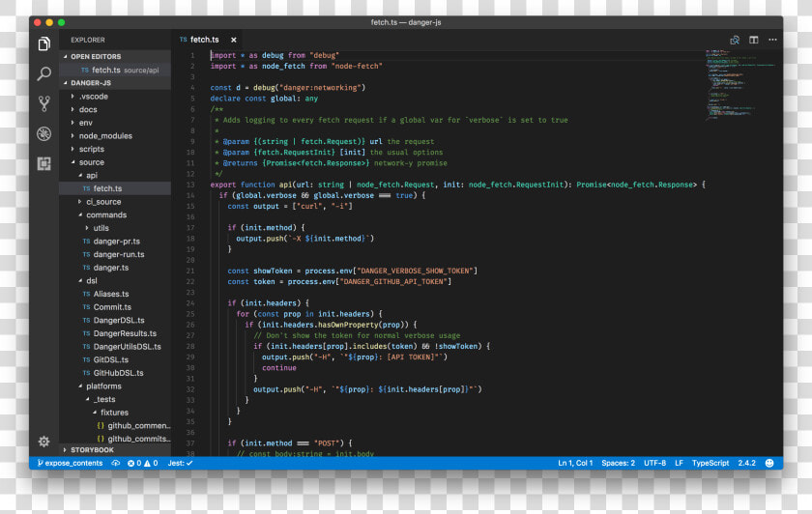Click the synchronize changes cloud icon
This screenshot has width=812, height=514.
pyautogui.click(x=115, y=463)
